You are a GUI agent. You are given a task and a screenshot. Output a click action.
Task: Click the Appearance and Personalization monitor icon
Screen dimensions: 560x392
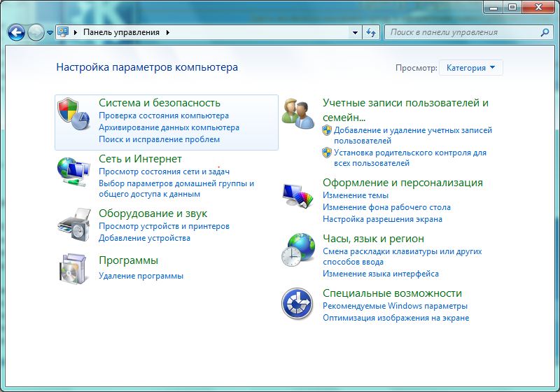tap(297, 195)
